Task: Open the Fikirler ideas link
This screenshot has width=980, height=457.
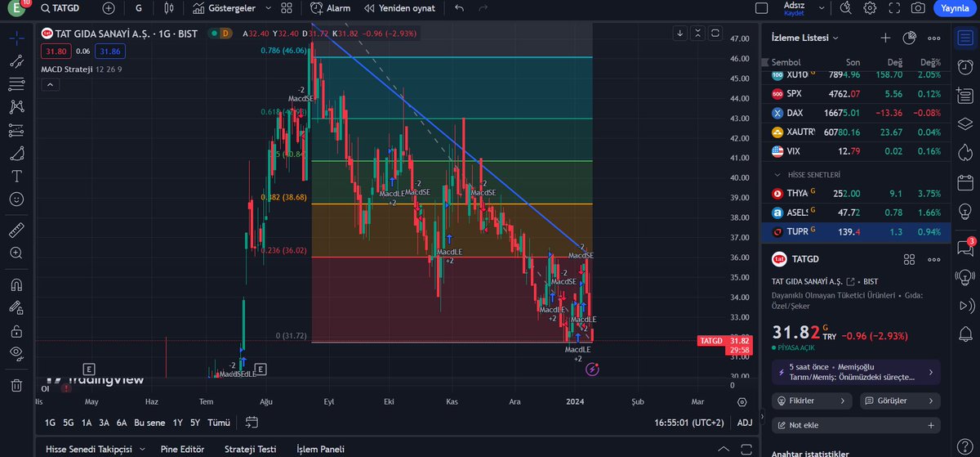Action: coord(813,401)
